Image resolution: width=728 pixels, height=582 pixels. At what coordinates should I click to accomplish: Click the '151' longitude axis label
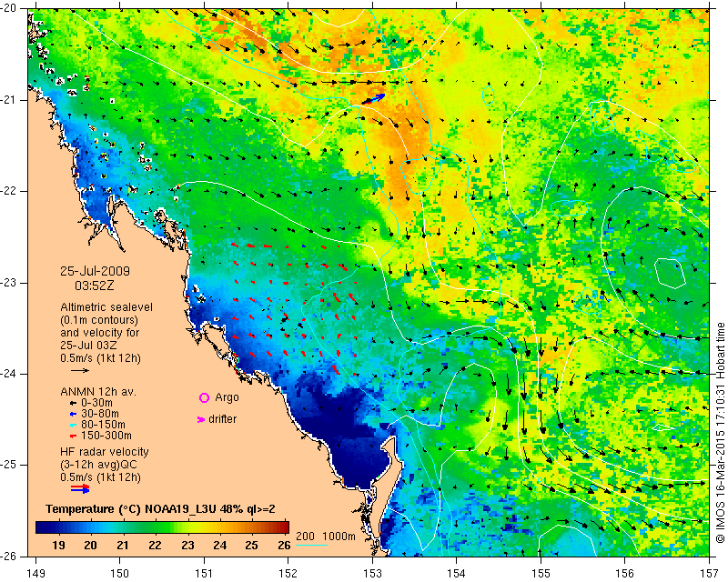pyautogui.click(x=204, y=574)
